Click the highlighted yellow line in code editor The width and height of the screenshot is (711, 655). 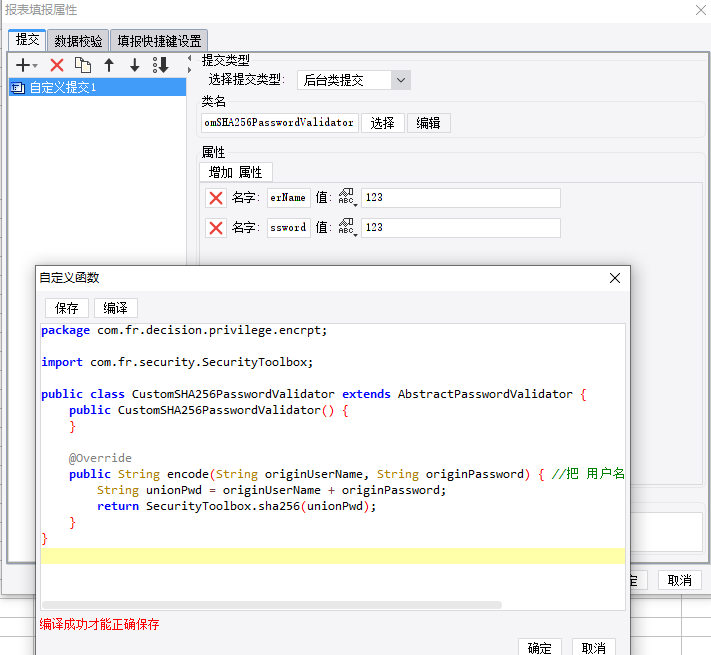(x=333, y=556)
